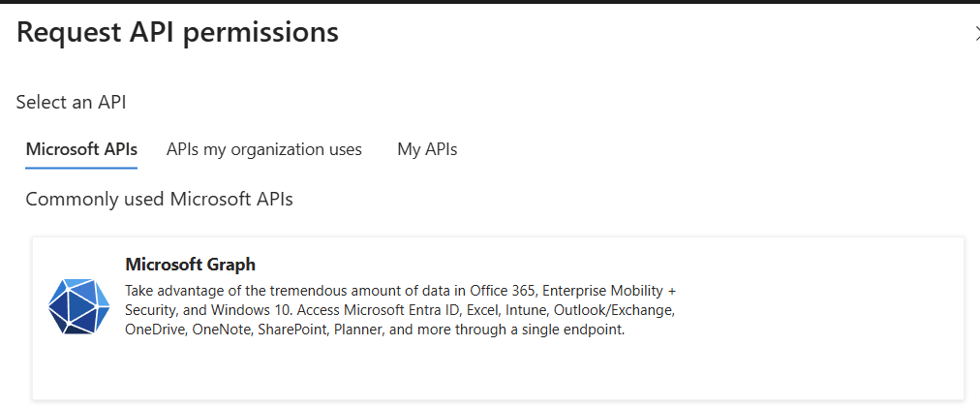
Task: Select the Microsoft Graph API card
Action: tap(498, 318)
